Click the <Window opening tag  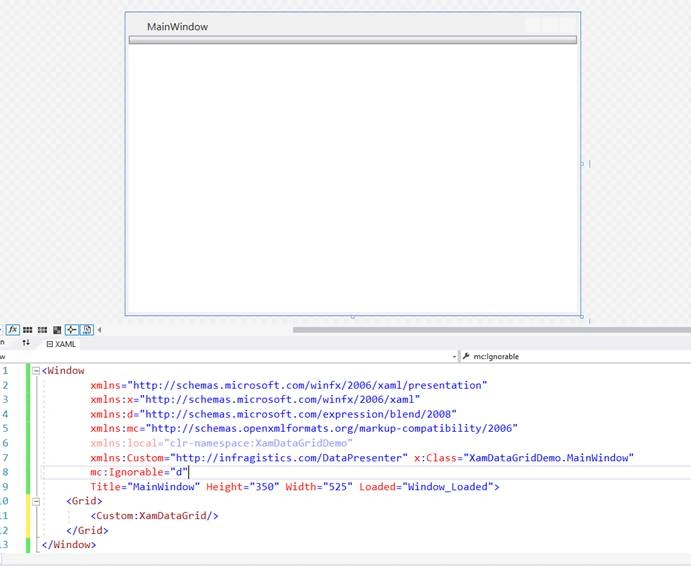tap(63, 371)
